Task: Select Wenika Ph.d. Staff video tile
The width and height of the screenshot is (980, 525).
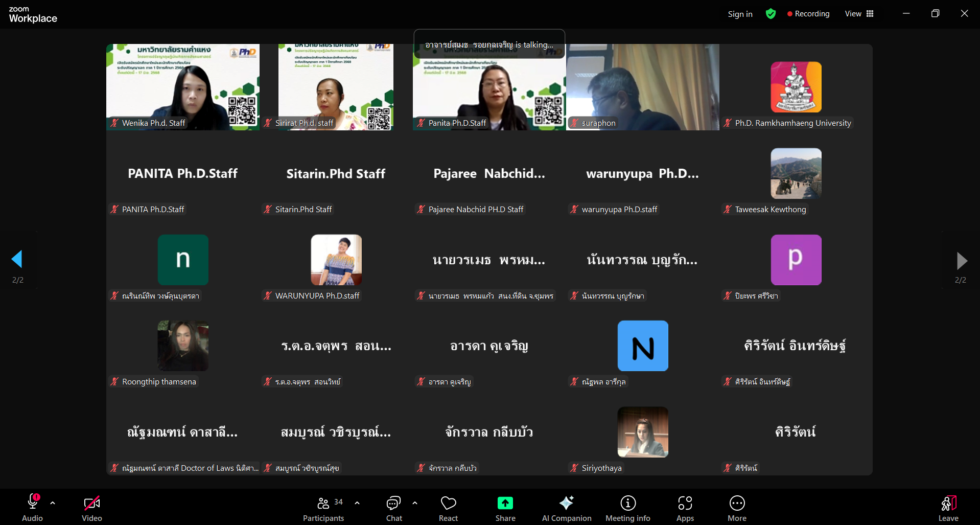Action: (183, 87)
